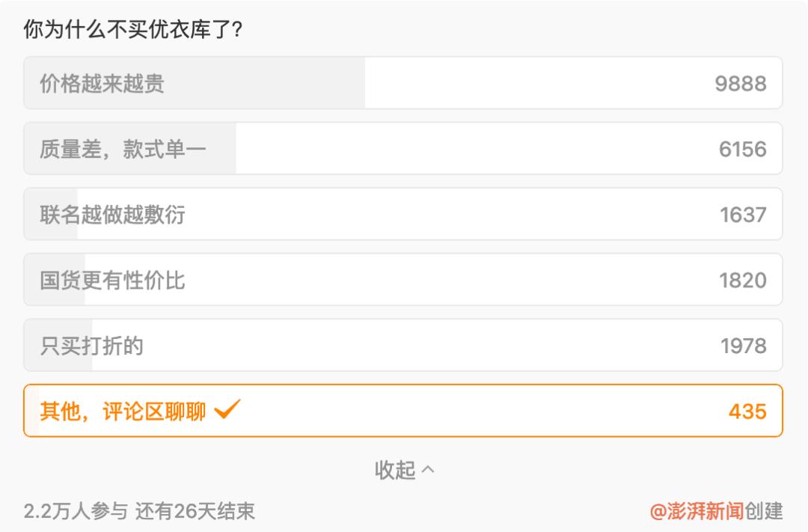Select the "价格越来越贵" poll option
Screen dimensions: 808x532
click(102, 83)
